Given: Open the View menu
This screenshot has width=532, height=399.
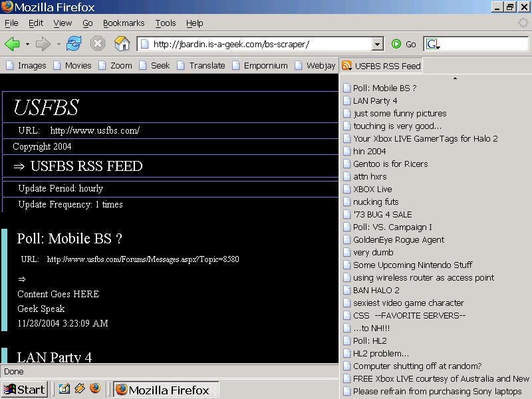Looking at the screenshot, I should click(63, 23).
